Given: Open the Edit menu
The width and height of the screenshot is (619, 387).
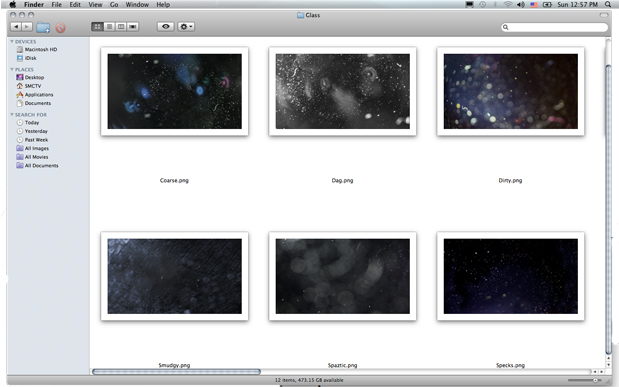Looking at the screenshot, I should point(75,5).
